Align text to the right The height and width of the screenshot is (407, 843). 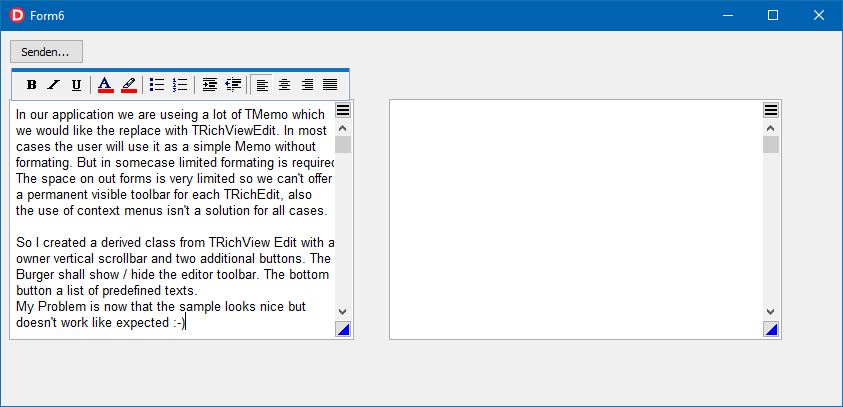[307, 85]
